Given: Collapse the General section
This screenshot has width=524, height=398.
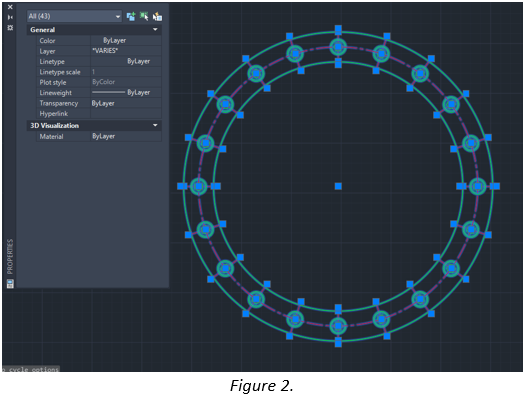Looking at the screenshot, I should pos(155,29).
